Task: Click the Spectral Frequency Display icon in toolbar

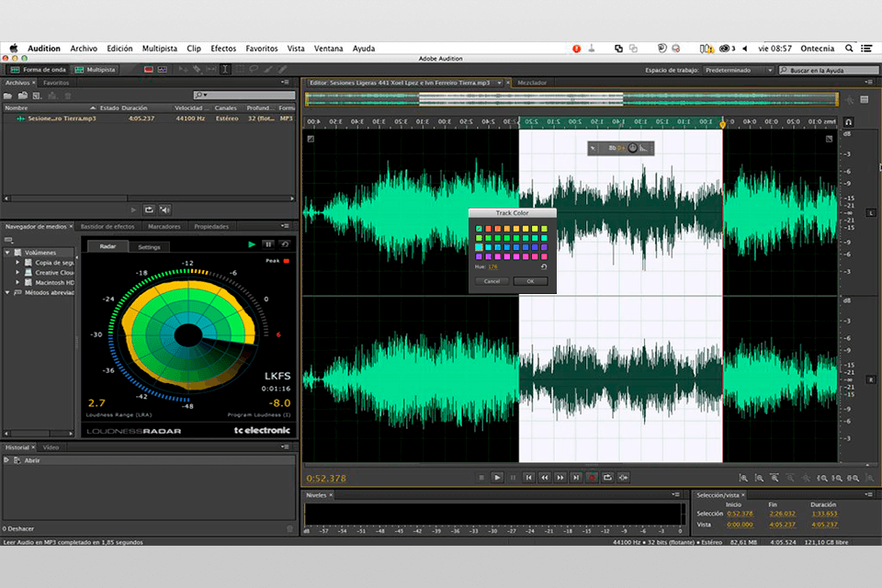Action: (148, 70)
